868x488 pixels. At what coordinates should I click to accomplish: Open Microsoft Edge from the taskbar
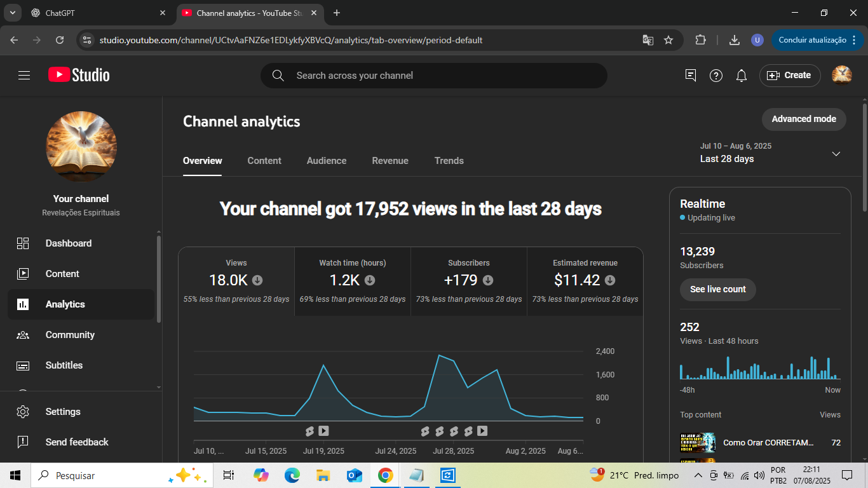(x=292, y=475)
